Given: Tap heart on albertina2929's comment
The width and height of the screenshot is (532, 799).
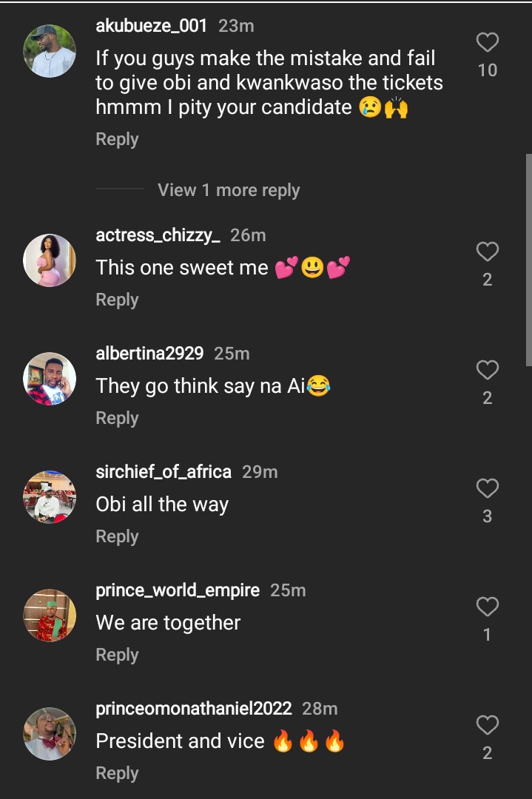Looking at the screenshot, I should click(x=487, y=371).
